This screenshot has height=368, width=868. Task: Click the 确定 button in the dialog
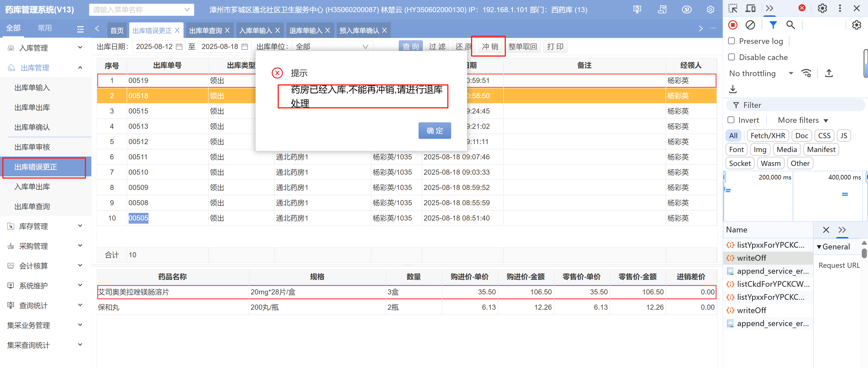click(x=434, y=130)
